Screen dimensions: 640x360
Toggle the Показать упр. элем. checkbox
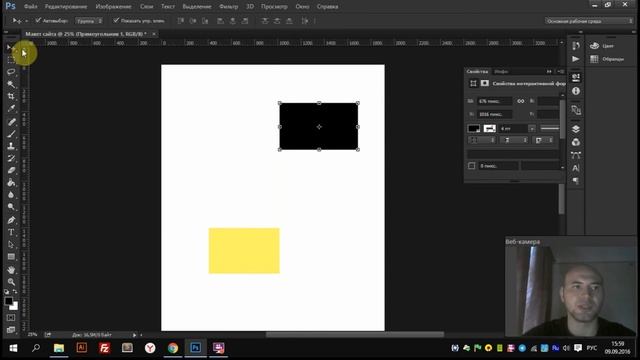(x=116, y=20)
